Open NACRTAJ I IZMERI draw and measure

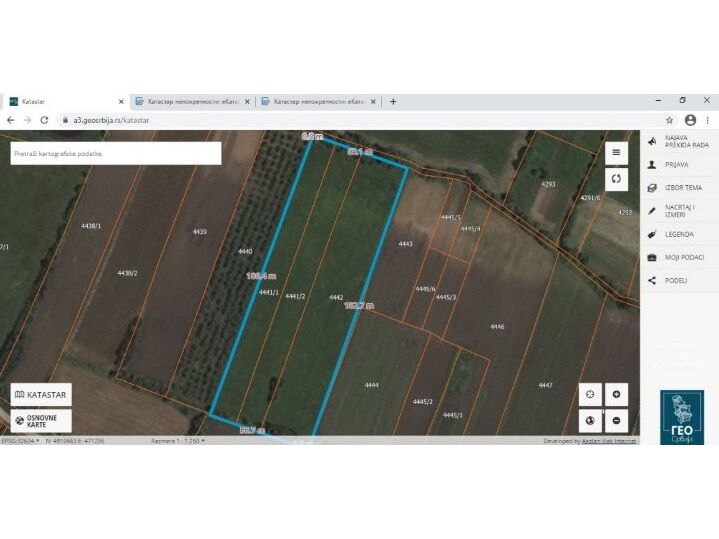point(682,210)
